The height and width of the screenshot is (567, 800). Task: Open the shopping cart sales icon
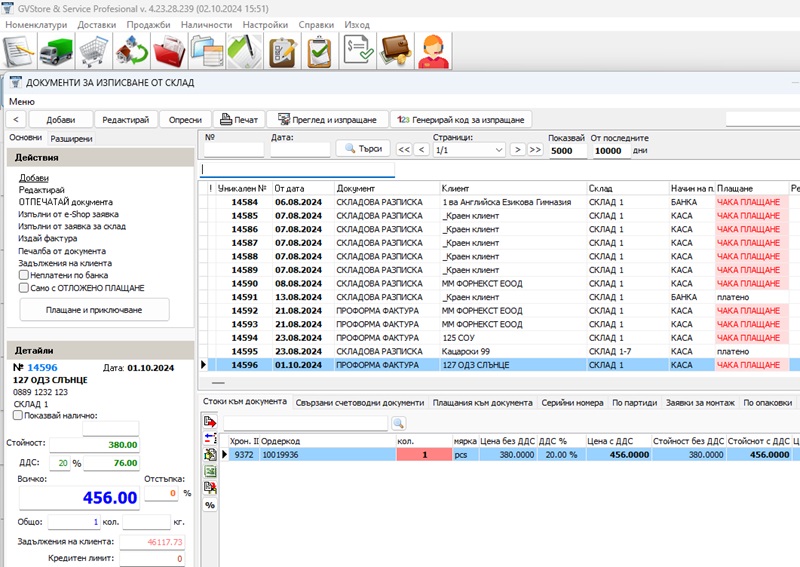coord(93,51)
